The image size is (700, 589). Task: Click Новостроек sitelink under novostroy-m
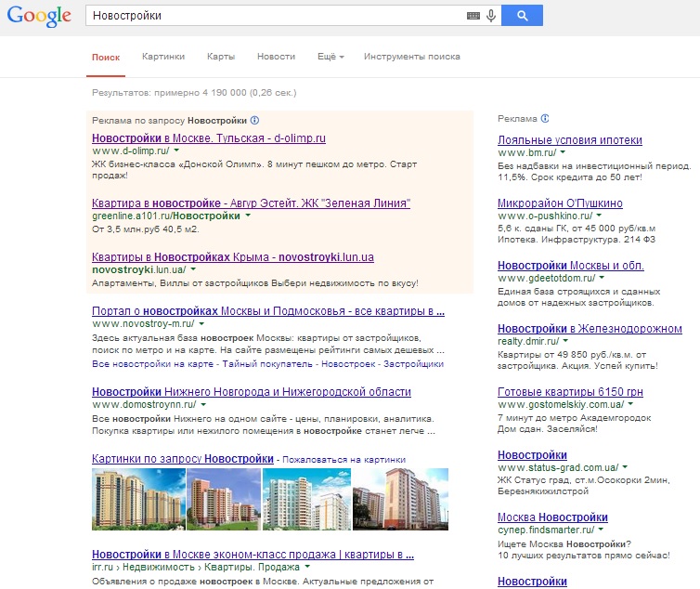click(x=348, y=364)
